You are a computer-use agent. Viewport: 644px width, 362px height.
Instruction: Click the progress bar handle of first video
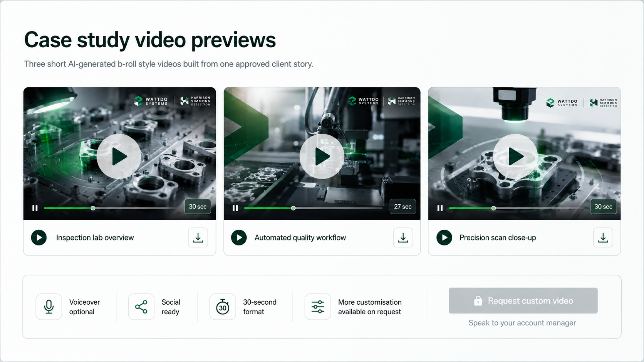click(x=93, y=208)
